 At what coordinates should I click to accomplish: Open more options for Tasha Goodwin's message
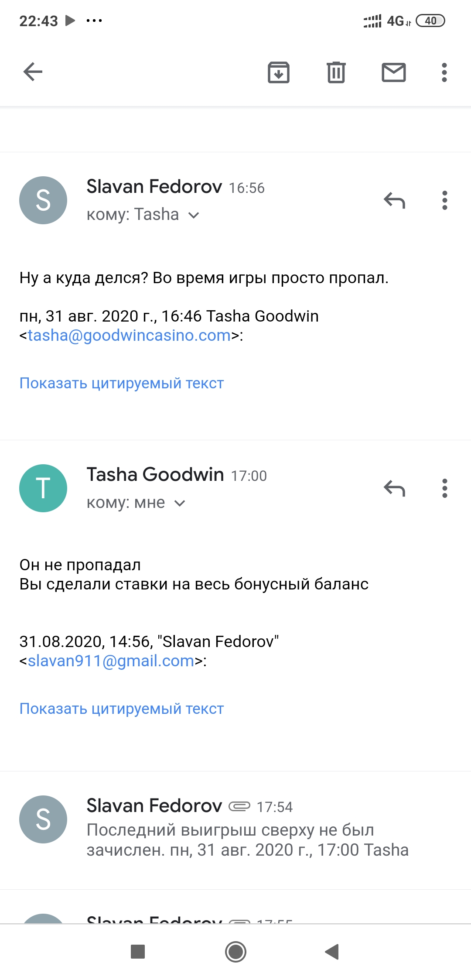coord(445,488)
